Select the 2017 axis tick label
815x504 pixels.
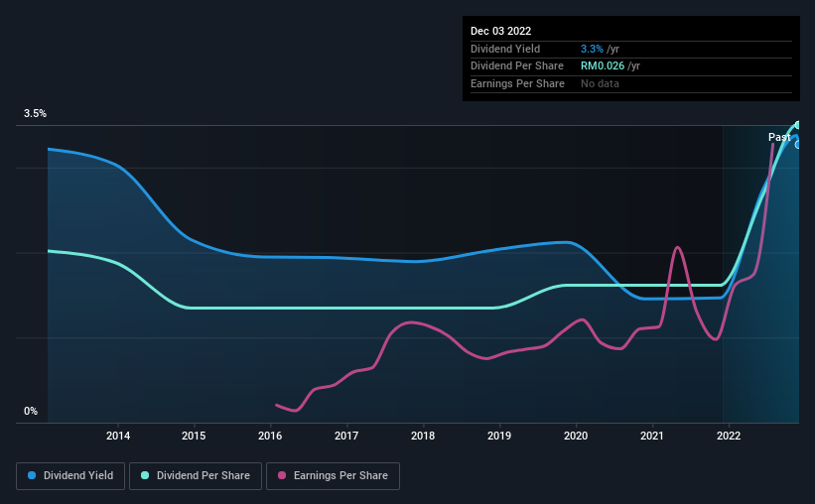(346, 436)
